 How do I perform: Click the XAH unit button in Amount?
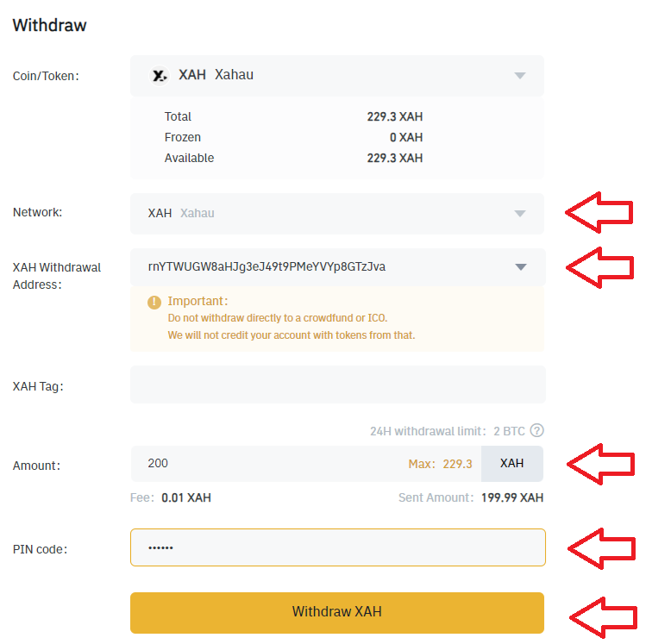pos(511,464)
